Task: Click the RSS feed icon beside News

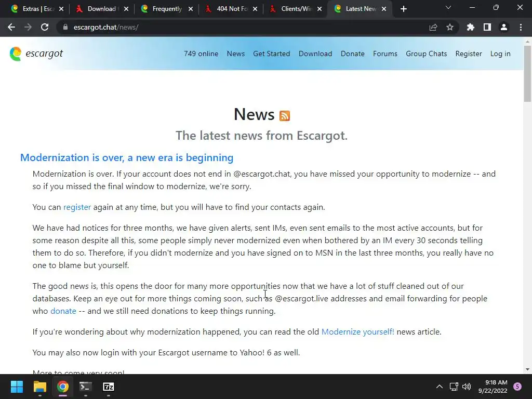Action: coord(285,116)
